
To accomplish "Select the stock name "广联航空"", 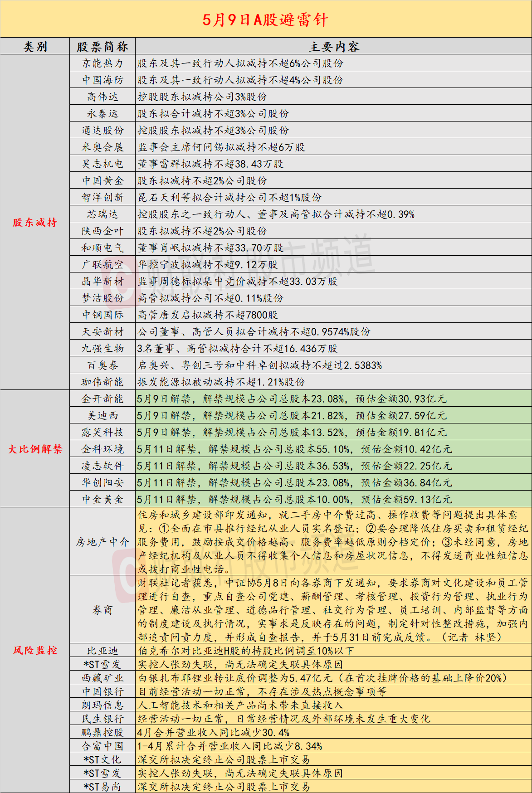I will (102, 264).
